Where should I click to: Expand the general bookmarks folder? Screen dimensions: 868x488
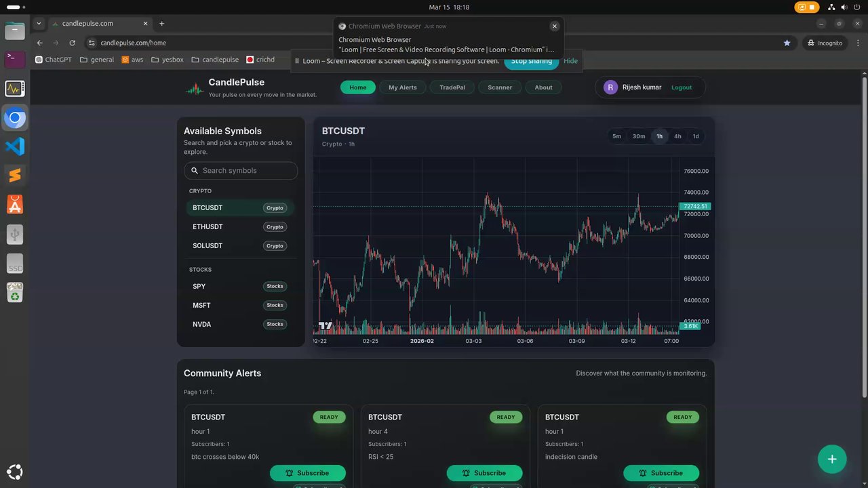(x=97, y=60)
